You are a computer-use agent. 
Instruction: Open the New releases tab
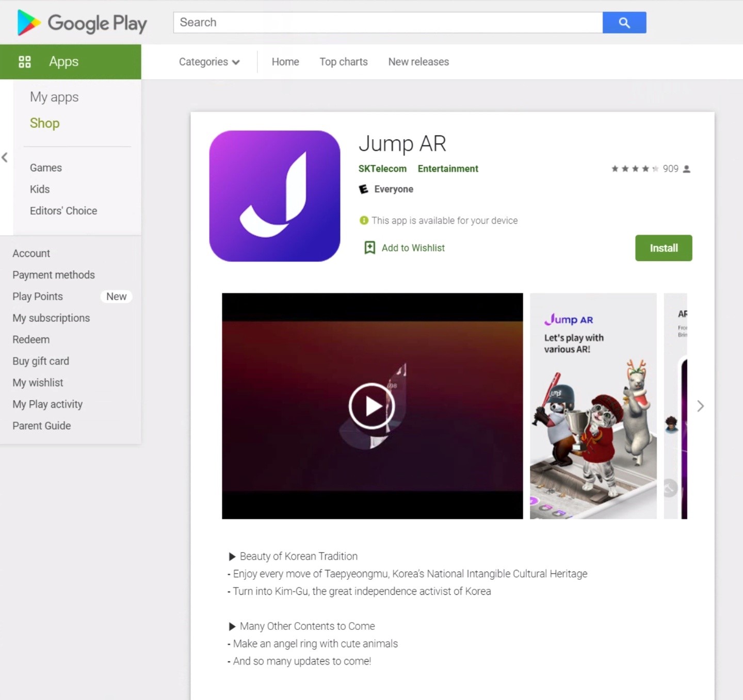pos(418,62)
